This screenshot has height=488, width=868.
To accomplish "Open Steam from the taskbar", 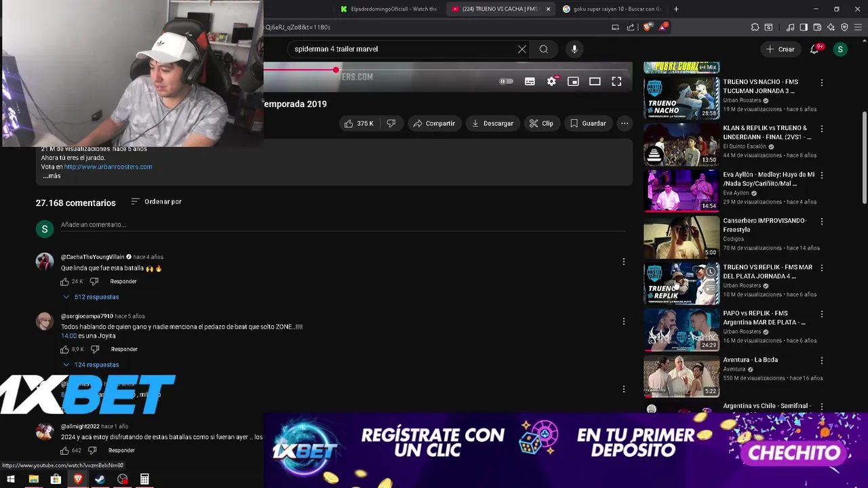I will pos(100,479).
